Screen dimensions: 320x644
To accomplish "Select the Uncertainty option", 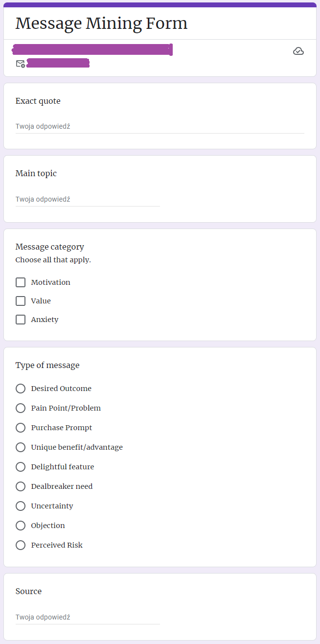I will 21,506.
